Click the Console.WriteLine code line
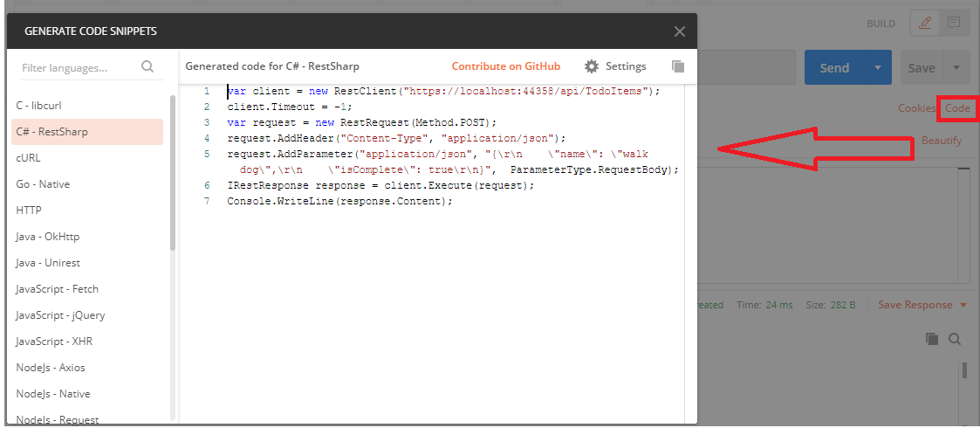Image resolution: width=980 pixels, height=428 pixels. click(x=339, y=202)
